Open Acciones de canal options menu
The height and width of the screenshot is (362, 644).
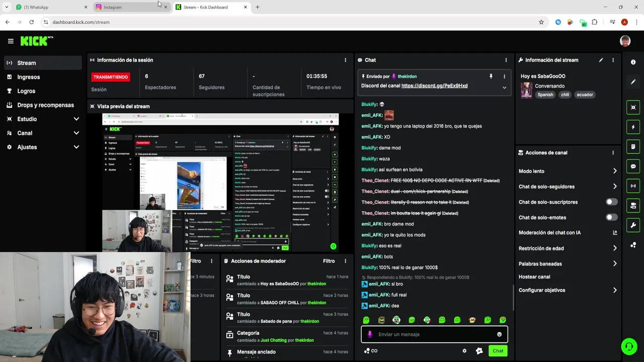point(613,152)
